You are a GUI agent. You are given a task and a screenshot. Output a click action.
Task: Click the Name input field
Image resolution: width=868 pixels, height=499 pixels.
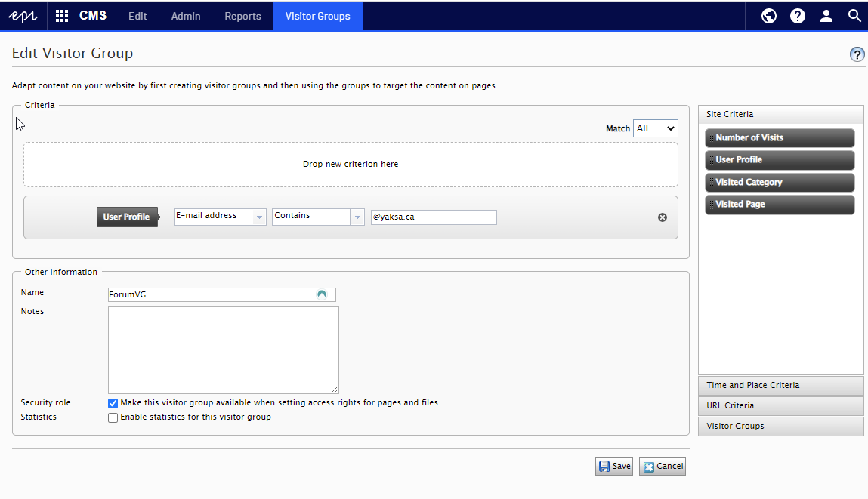point(222,294)
